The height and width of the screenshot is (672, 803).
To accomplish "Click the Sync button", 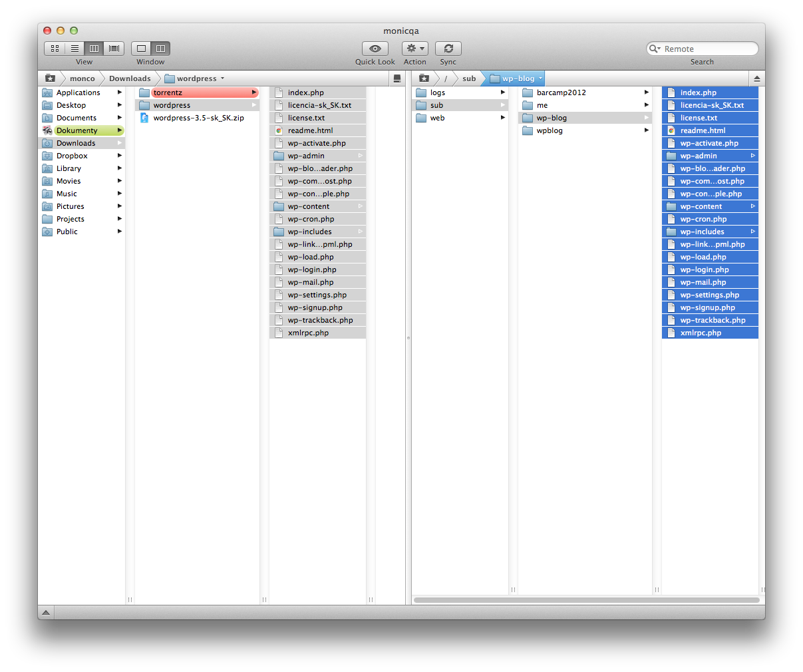I will (x=448, y=49).
